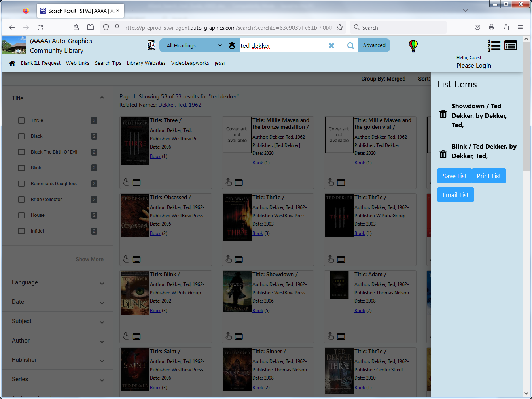Add Millie Maven golden vial to list icon

point(341,183)
